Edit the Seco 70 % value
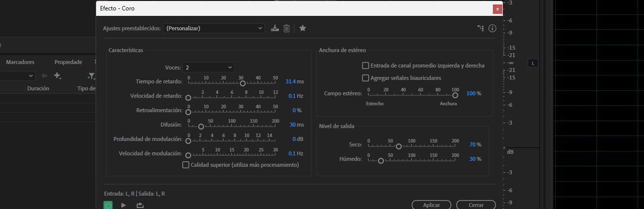644x209 pixels. click(x=473, y=144)
